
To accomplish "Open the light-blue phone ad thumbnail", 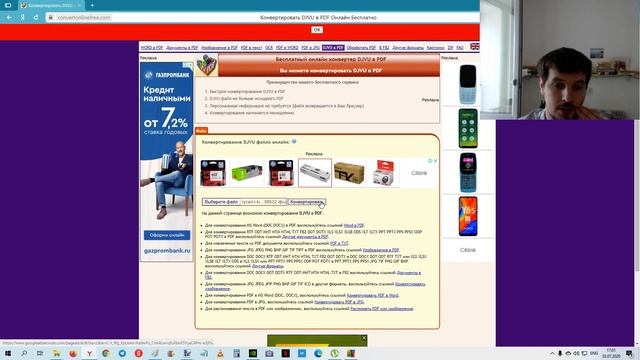I will pyautogui.click(x=467, y=84).
